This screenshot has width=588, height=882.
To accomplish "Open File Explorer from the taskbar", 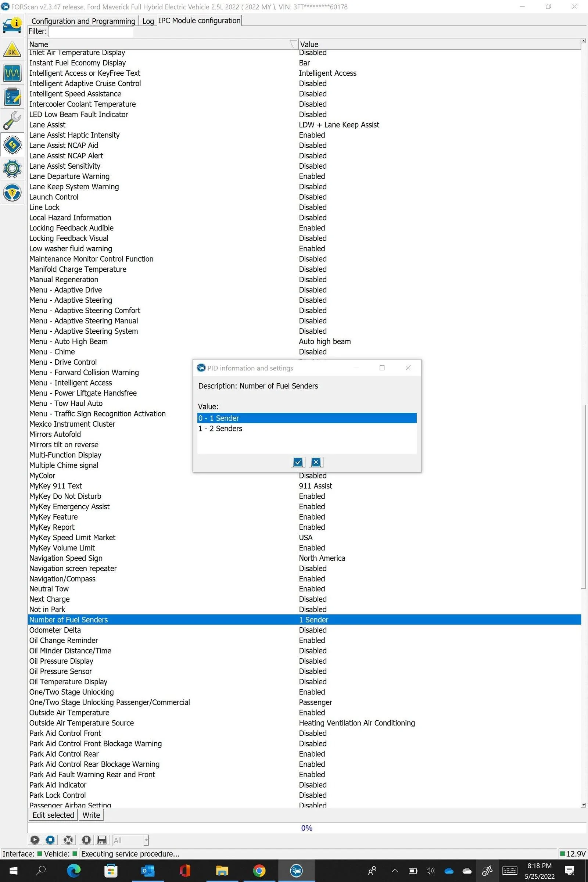I will (x=222, y=870).
